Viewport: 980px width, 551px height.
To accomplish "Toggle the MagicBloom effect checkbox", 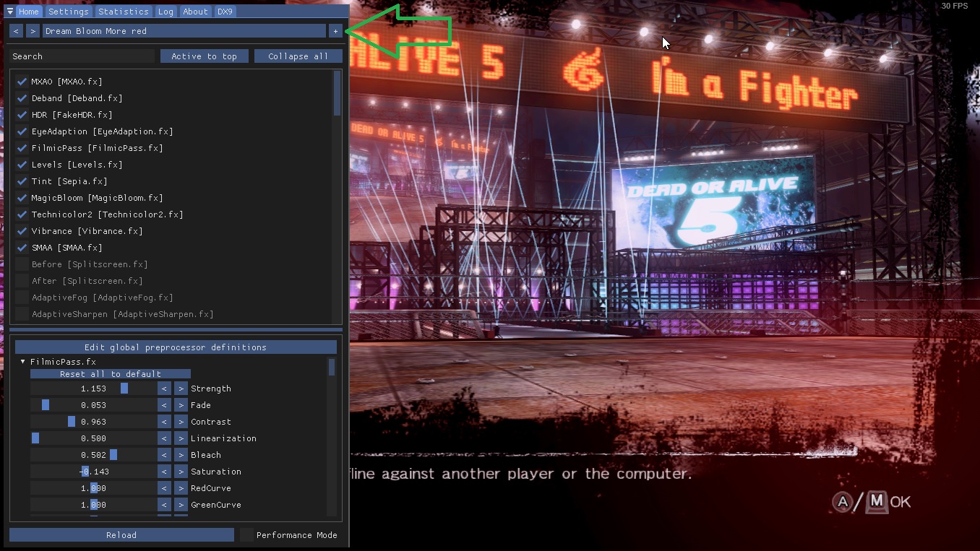I will tap(22, 198).
